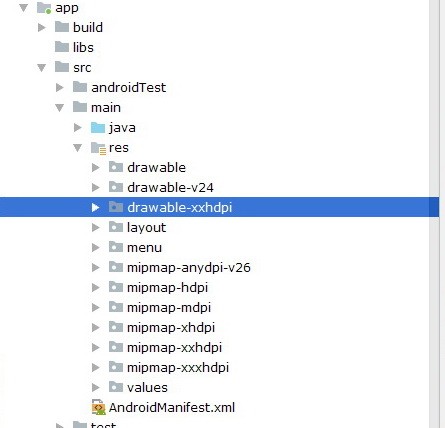Expand the selected drawable-xxhdpi folder arrow
This screenshot has width=445, height=428.
pos(96,207)
